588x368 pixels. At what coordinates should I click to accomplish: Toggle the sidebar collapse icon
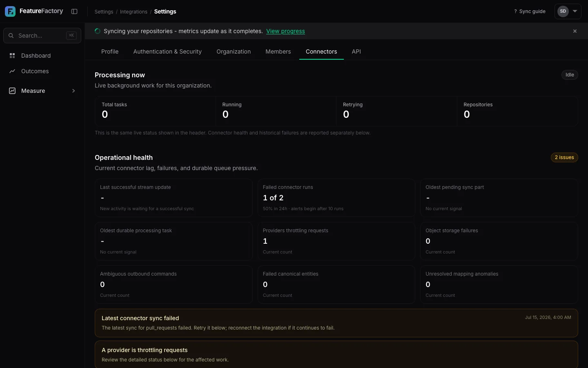(74, 11)
